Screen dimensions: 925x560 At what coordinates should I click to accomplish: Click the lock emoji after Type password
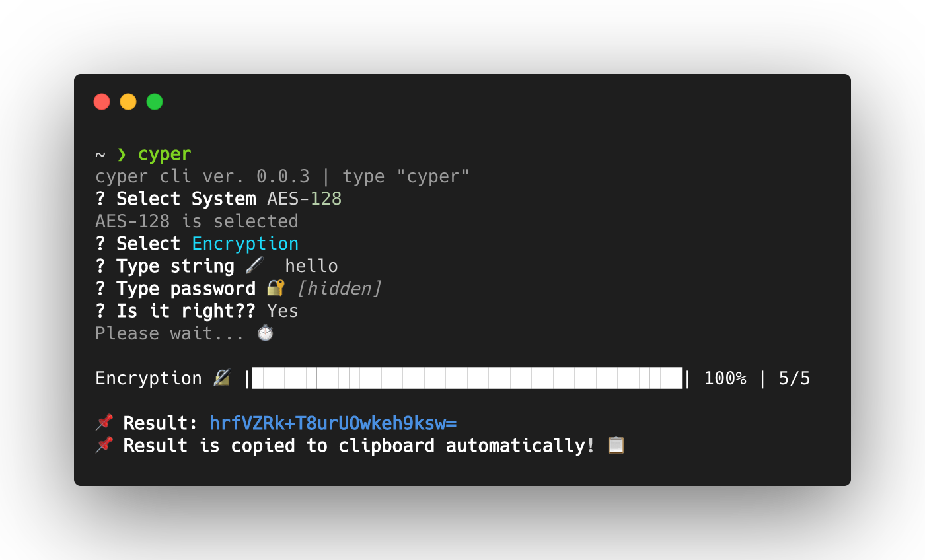tap(276, 288)
